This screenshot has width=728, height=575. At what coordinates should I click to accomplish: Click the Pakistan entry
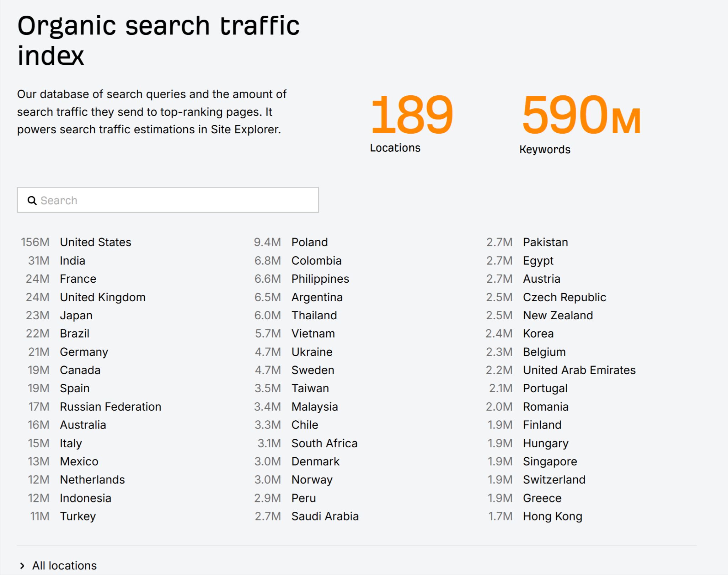coord(545,242)
